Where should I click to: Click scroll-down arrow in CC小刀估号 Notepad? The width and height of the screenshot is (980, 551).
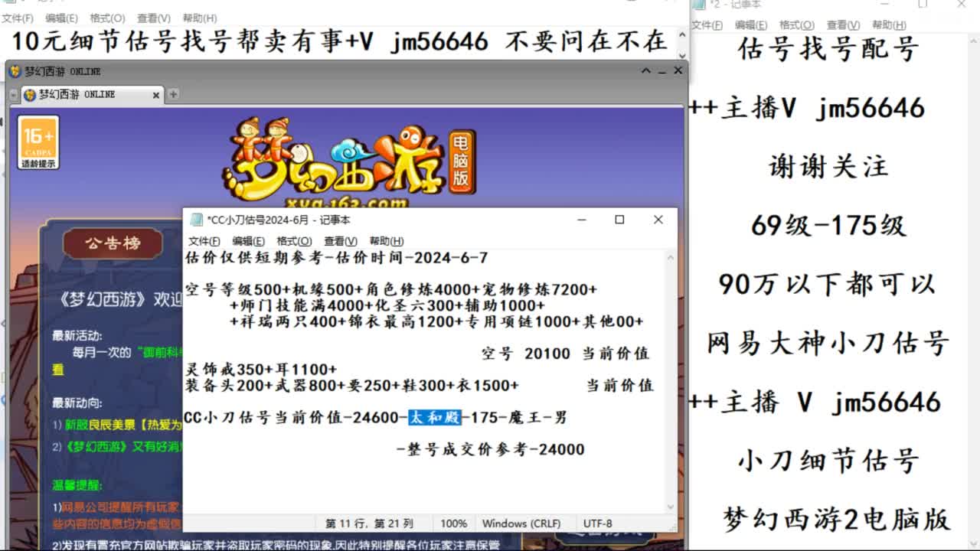pyautogui.click(x=671, y=507)
